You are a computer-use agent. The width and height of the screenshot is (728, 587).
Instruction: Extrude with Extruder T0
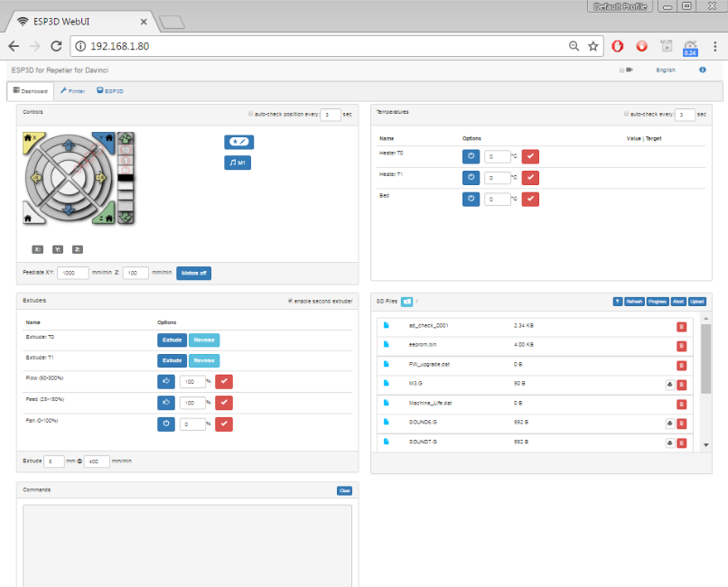pyautogui.click(x=172, y=340)
